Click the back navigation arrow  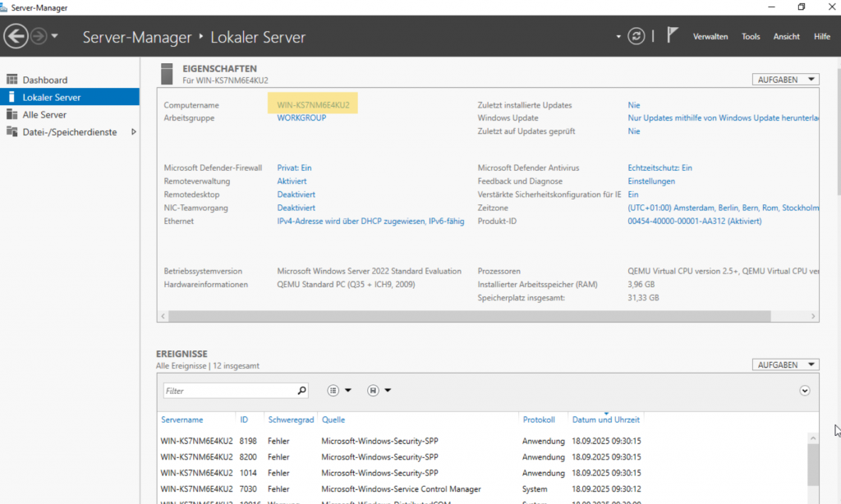coord(16,36)
